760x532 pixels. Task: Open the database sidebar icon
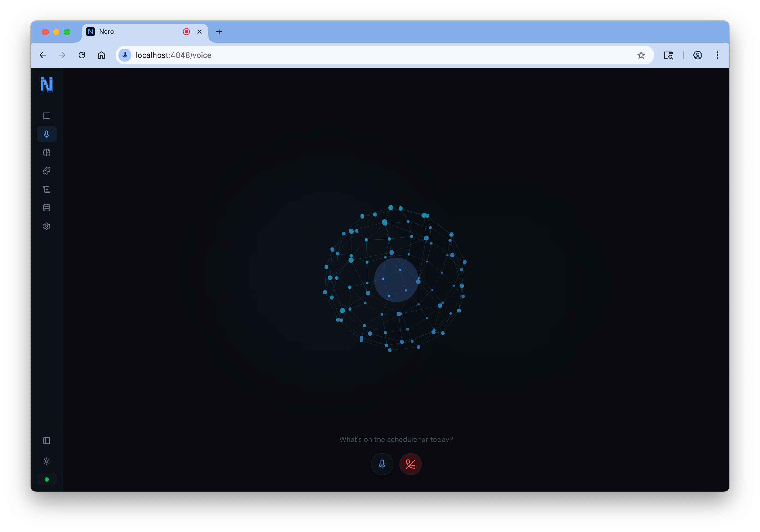(46, 208)
